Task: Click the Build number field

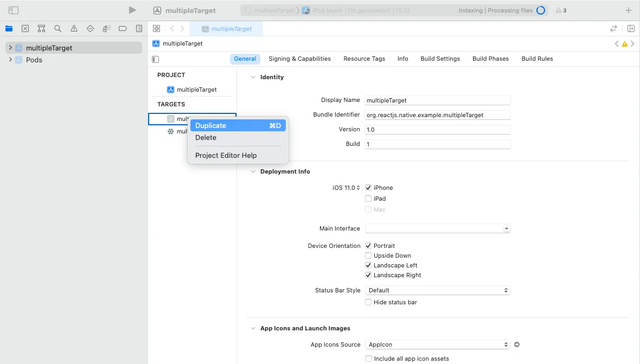Action: pos(438,144)
